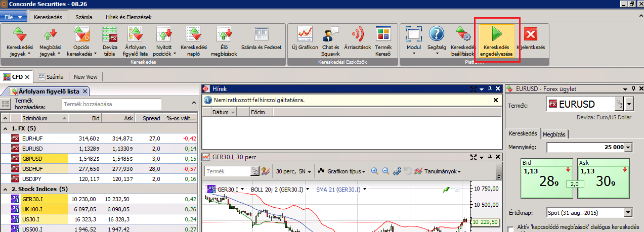Switch to Számla workspace tab
The image size is (644, 232).
click(x=51, y=77)
